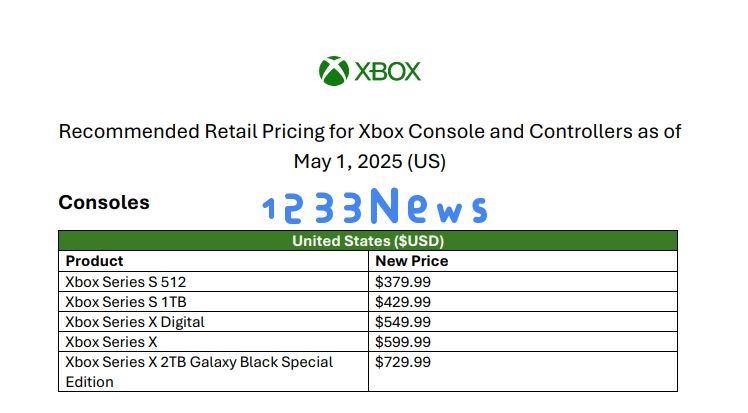Select the $429.99 price cell
This screenshot has width=748, height=413.
click(523, 302)
